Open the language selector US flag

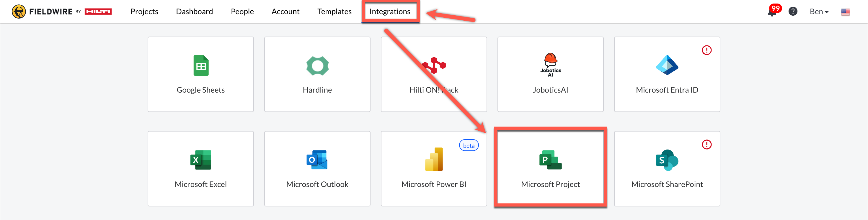point(845,12)
